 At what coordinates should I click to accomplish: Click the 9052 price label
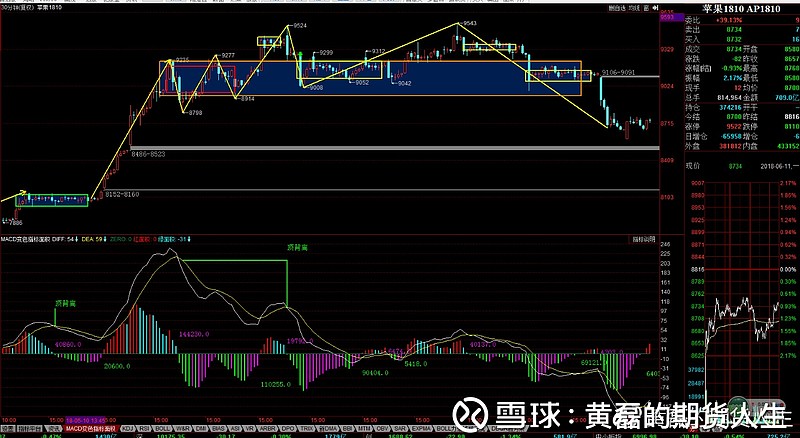[x=362, y=82]
